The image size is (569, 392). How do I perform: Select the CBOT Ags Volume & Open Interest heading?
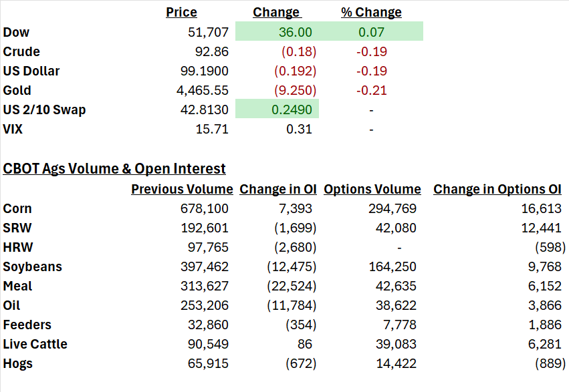click(x=114, y=169)
